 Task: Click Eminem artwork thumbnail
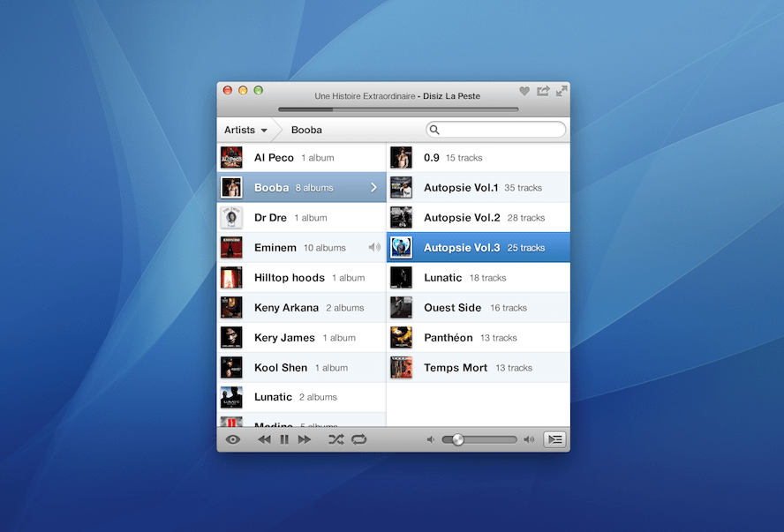(x=231, y=247)
